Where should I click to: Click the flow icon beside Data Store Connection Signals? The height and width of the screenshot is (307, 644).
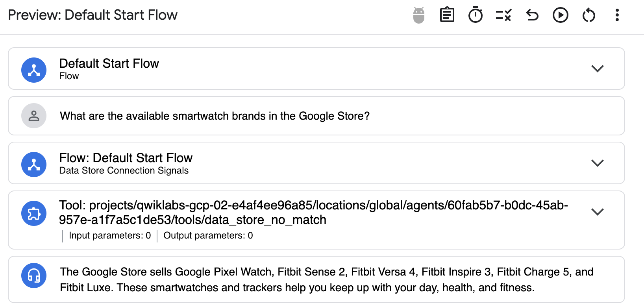tap(34, 165)
